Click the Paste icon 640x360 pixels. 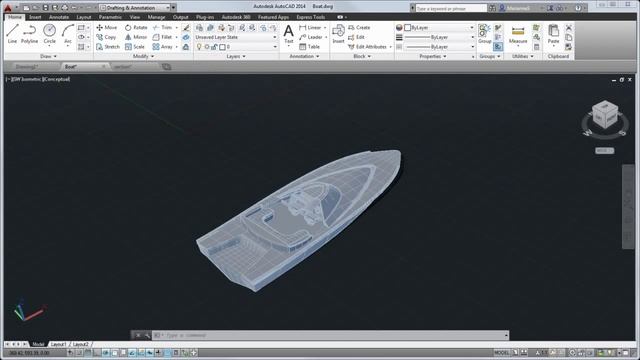tap(553, 34)
